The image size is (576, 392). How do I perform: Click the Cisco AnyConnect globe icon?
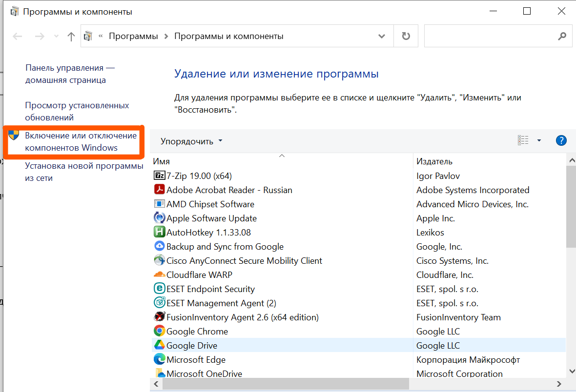tap(159, 260)
